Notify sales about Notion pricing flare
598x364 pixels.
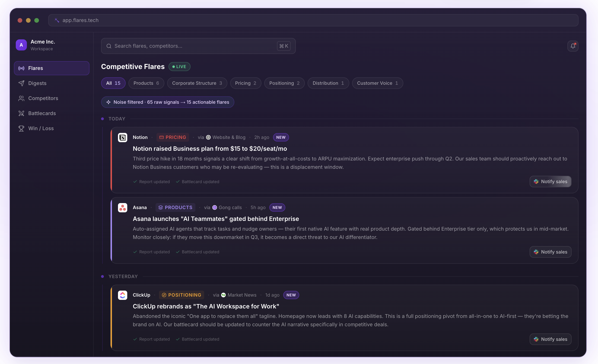(550, 182)
